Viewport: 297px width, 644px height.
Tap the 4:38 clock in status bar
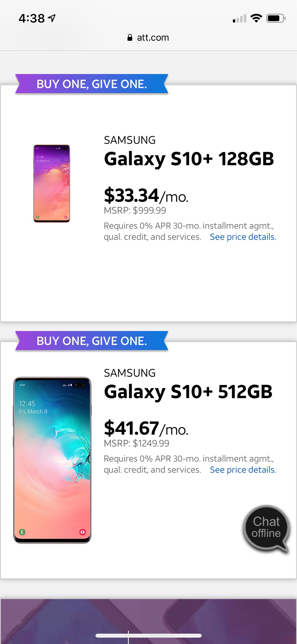[32, 19]
